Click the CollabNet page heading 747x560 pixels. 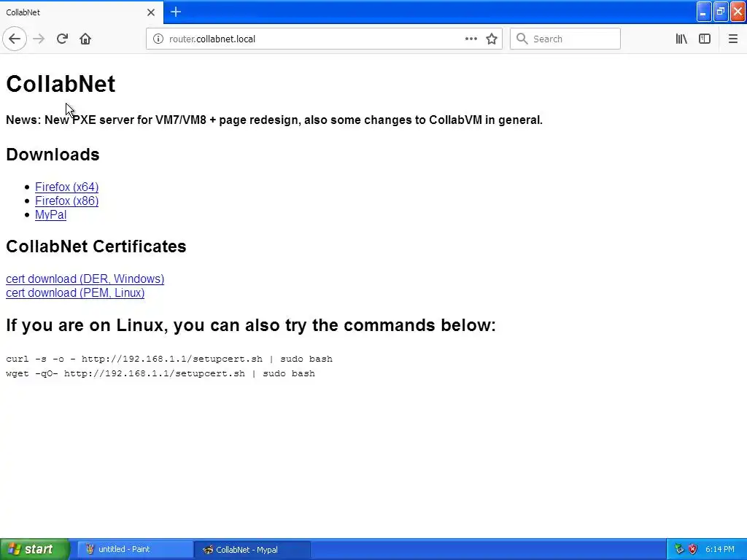[x=61, y=84]
